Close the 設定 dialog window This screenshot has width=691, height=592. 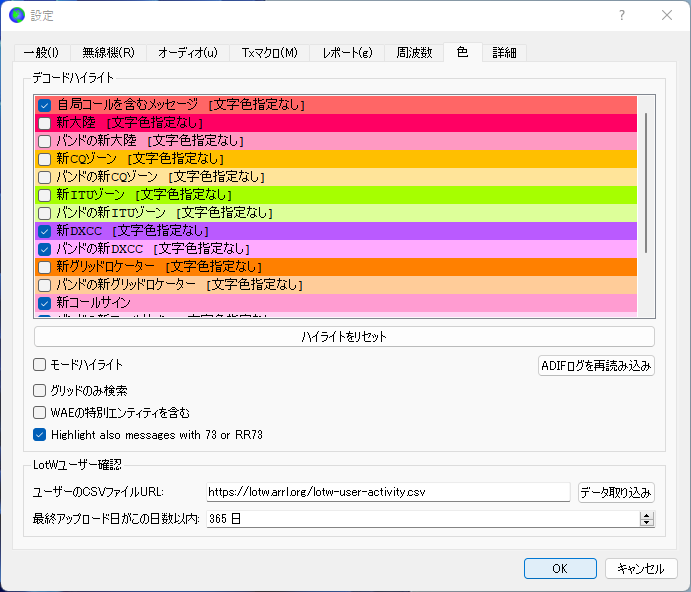[667, 15]
